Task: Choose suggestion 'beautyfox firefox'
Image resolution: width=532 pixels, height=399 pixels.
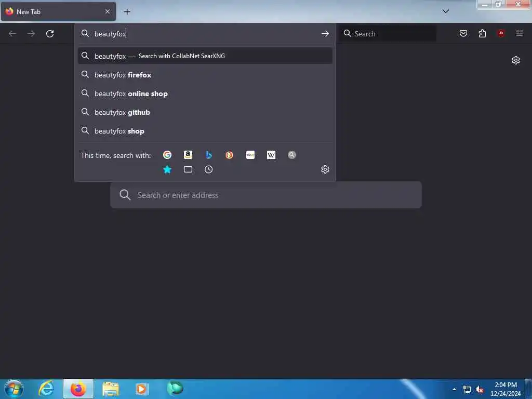Action: [x=205, y=75]
